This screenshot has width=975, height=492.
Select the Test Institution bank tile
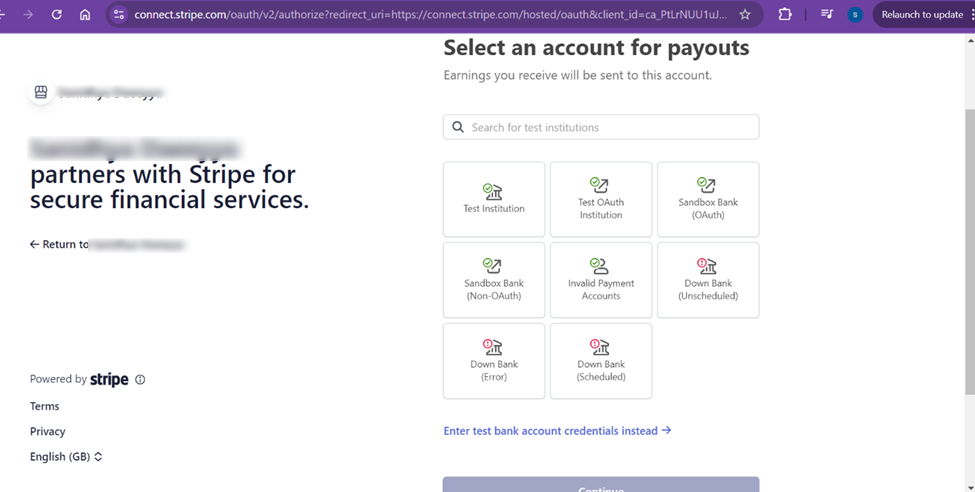pos(494,200)
